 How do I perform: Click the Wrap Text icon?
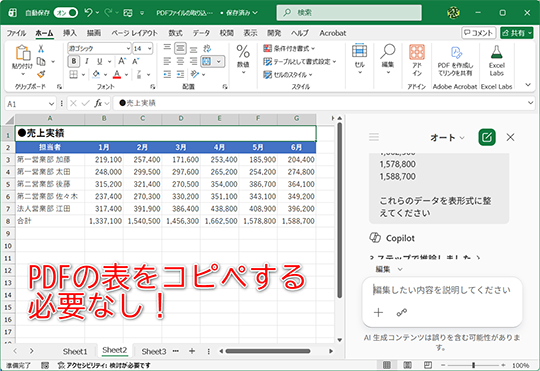207,48
